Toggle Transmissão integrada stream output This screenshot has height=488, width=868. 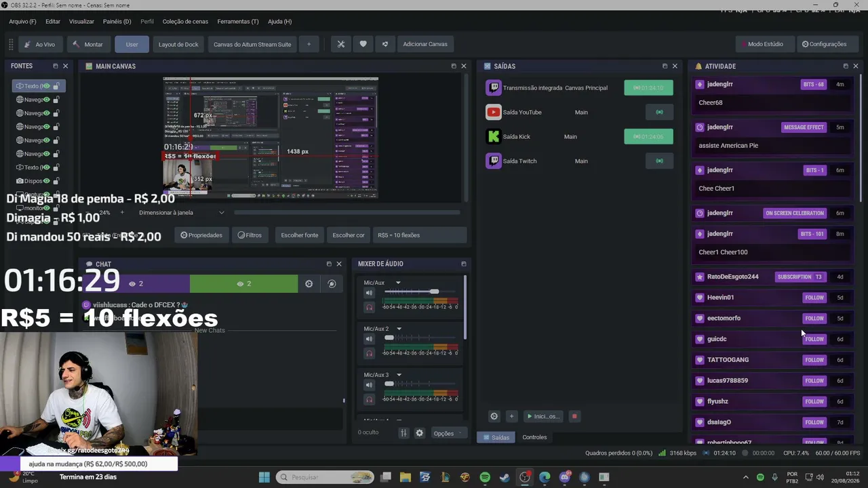648,88
